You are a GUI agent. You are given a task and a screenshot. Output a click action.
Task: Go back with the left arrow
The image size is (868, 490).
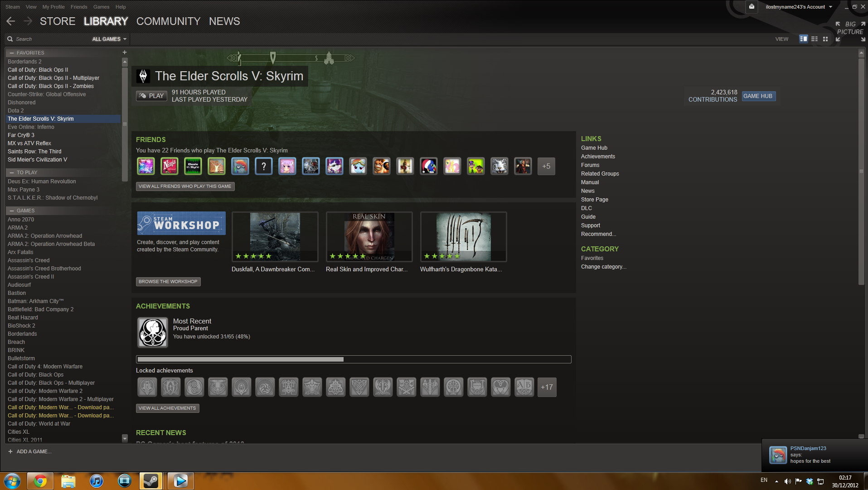pyautogui.click(x=11, y=21)
